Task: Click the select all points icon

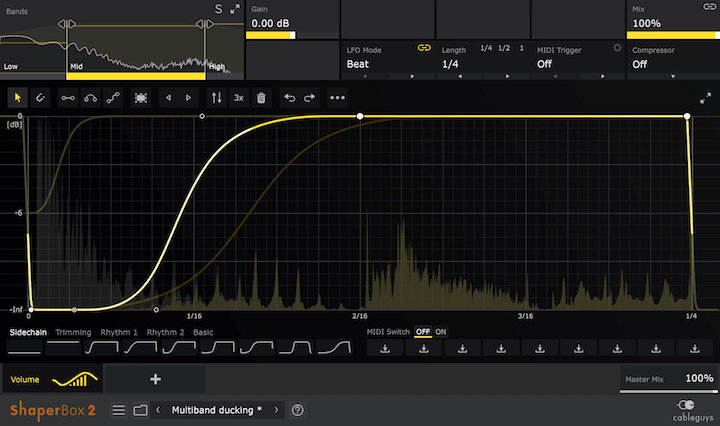Action: [x=141, y=98]
